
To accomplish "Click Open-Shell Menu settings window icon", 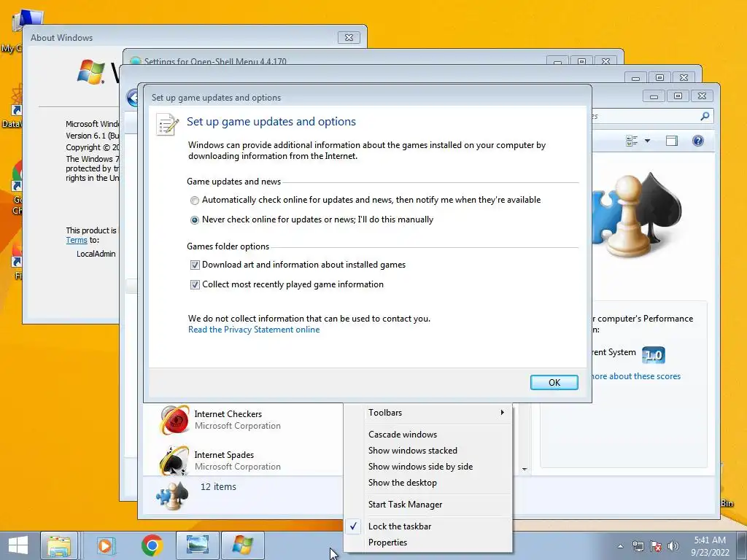I will [x=136, y=61].
